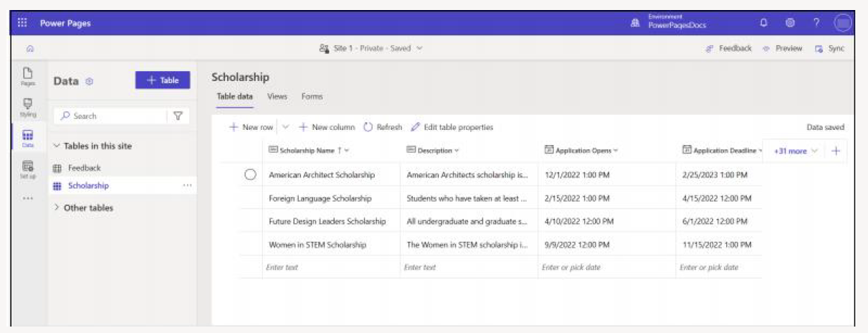Open the app launcher waffle icon
Image resolution: width=868 pixels, height=333 pixels.
tap(22, 24)
